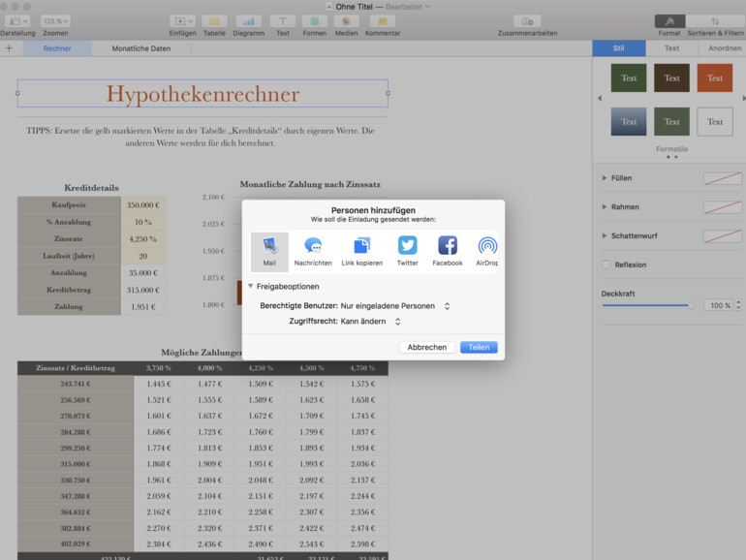Select the orange Text style thumbnail

[714, 78]
